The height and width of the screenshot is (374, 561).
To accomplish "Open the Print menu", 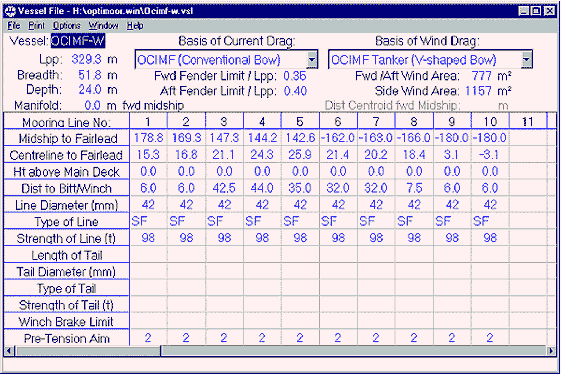I will [x=36, y=26].
